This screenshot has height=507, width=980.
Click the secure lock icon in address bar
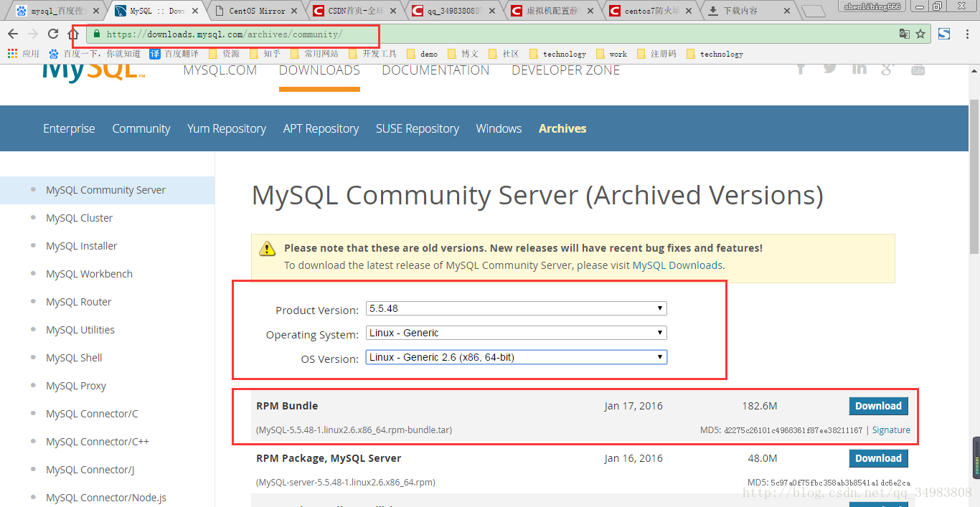click(x=97, y=34)
